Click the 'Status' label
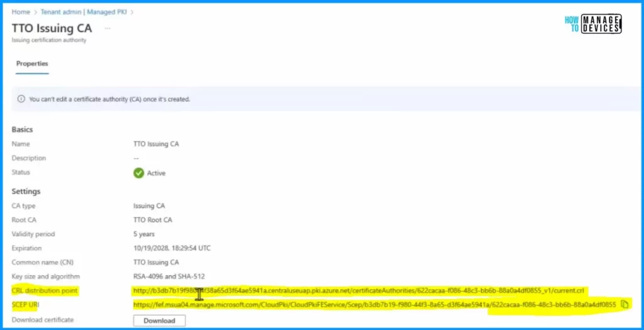Image resolution: width=644 pixels, height=330 pixels. point(21,172)
